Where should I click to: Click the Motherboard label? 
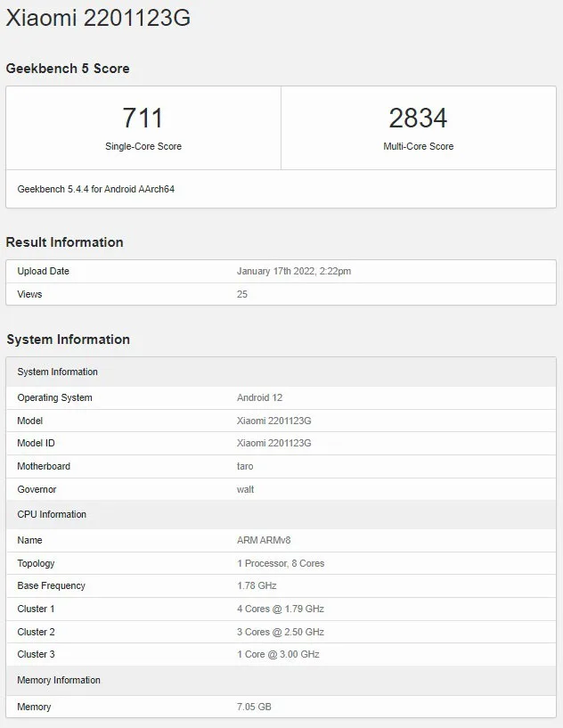[x=44, y=466]
